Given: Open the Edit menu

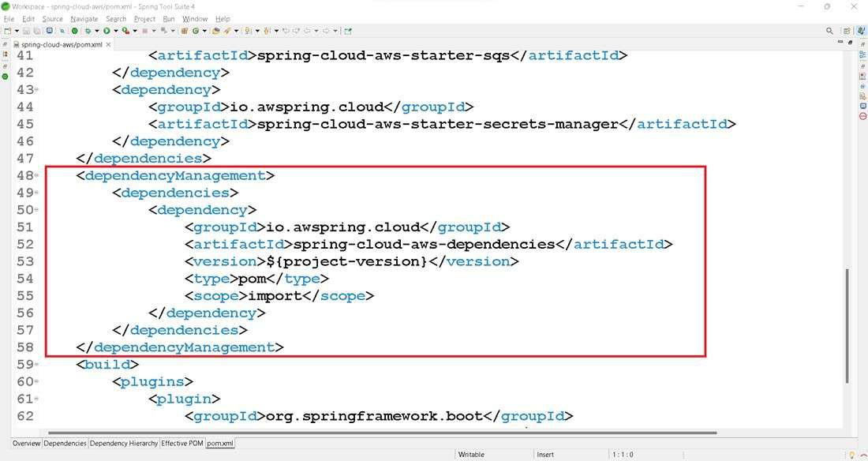Looking at the screenshot, I should 28,19.
